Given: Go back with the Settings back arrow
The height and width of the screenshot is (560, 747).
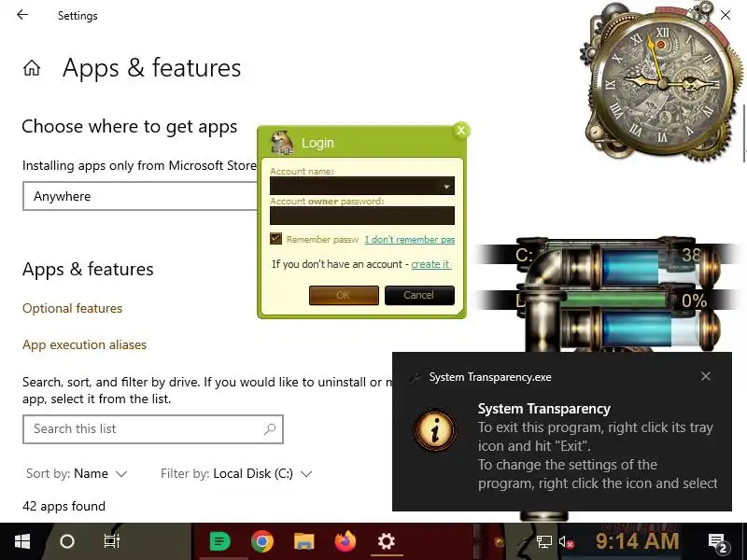Looking at the screenshot, I should click(22, 15).
